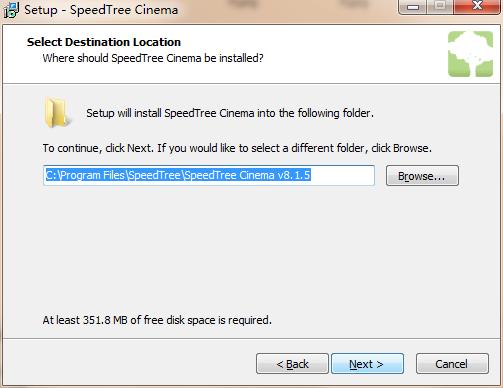Click the 'Setup will install SpeedTree Cinema' message

pos(230,113)
